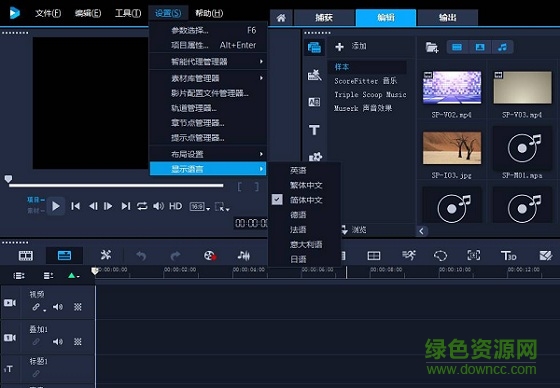The image size is (560, 388).
Task: Select the 样本 library folder
Action: click(367, 67)
